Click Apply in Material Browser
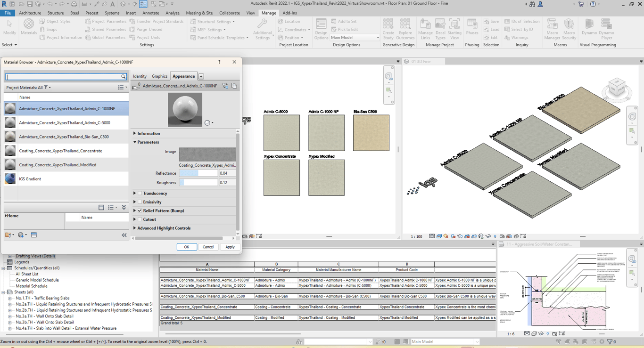The image size is (644, 348). 230,247
